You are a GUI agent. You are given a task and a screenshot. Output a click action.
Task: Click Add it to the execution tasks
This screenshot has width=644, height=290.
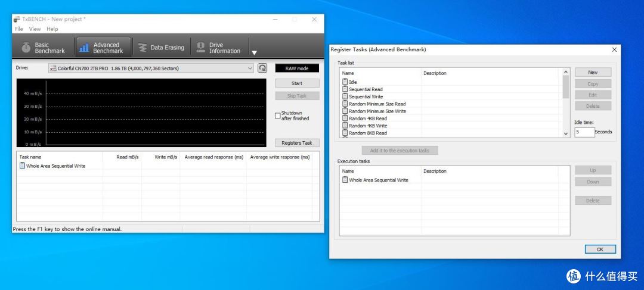400,151
